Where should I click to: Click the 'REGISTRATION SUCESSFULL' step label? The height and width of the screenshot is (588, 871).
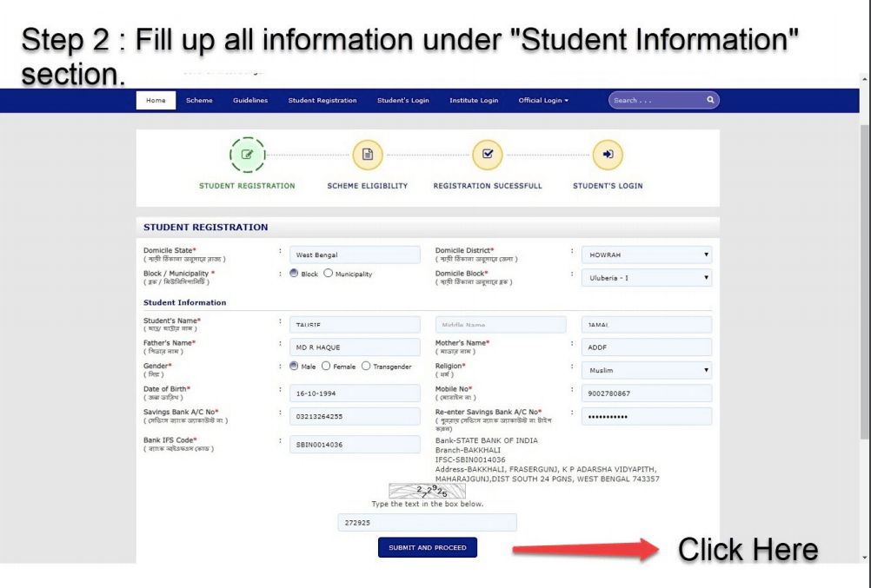pos(487,186)
